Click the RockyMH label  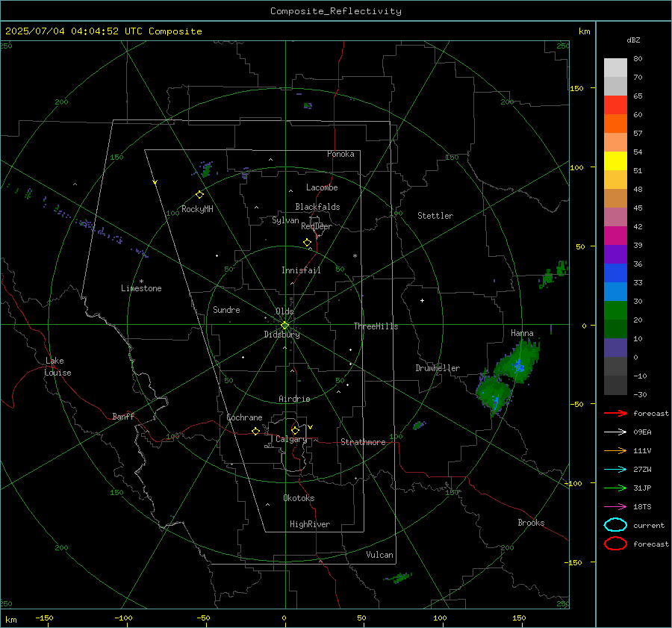(x=197, y=209)
